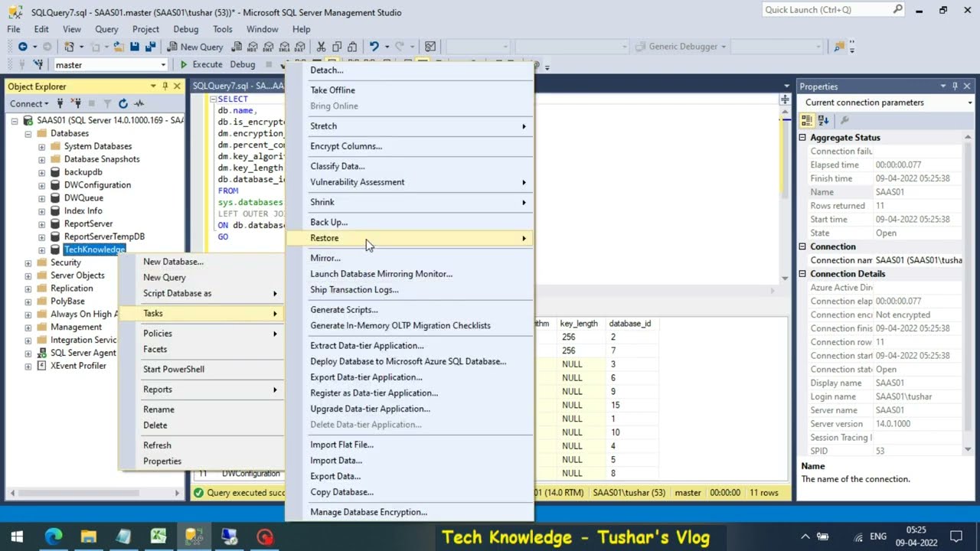
Task: Click the Save All icon
Action: (150, 47)
